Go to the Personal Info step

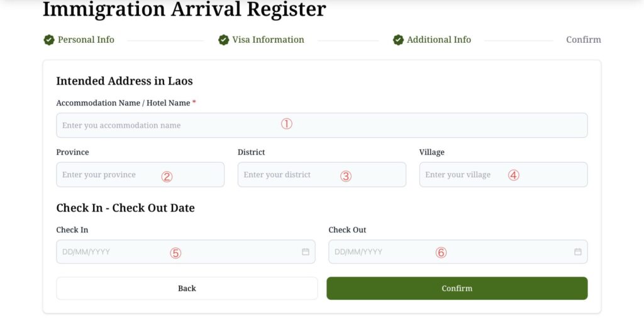86,40
